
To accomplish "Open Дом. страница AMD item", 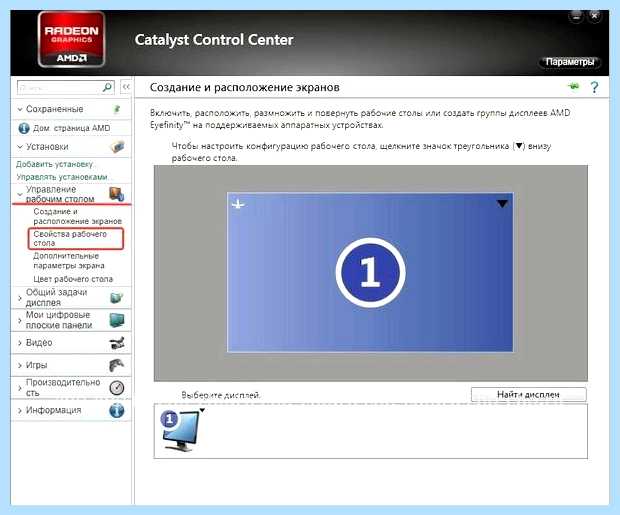I will coord(72,128).
